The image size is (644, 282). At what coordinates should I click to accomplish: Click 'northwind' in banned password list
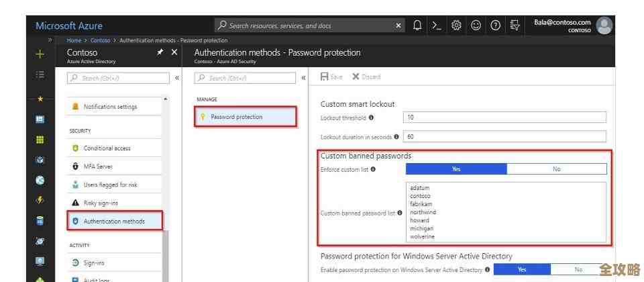click(x=423, y=212)
